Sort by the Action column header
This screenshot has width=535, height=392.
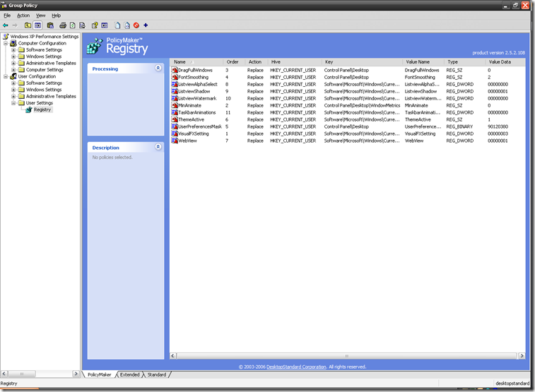tap(257, 62)
